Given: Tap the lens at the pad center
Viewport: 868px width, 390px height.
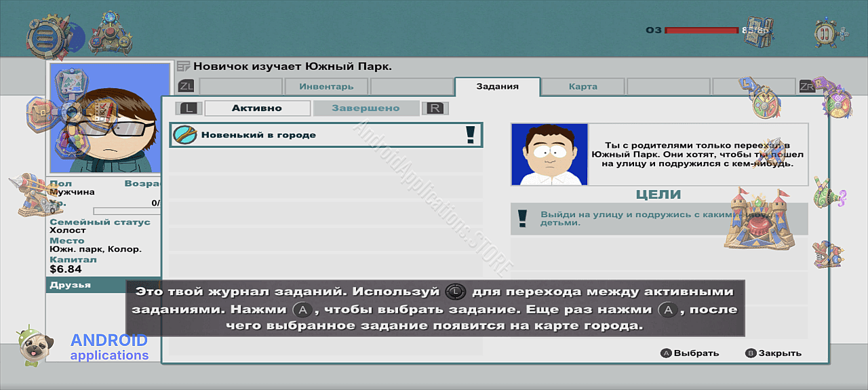Looking at the screenshot, I should click(71, 111).
